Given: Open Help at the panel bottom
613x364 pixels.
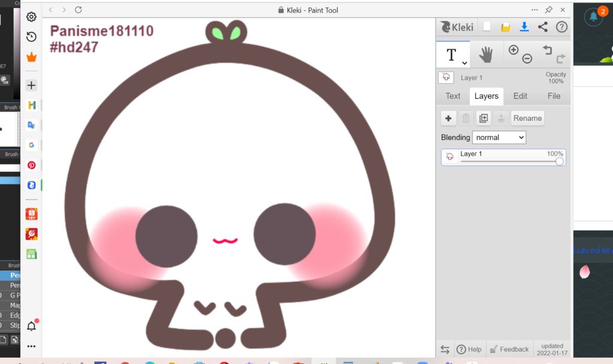Looking at the screenshot, I should (x=469, y=349).
